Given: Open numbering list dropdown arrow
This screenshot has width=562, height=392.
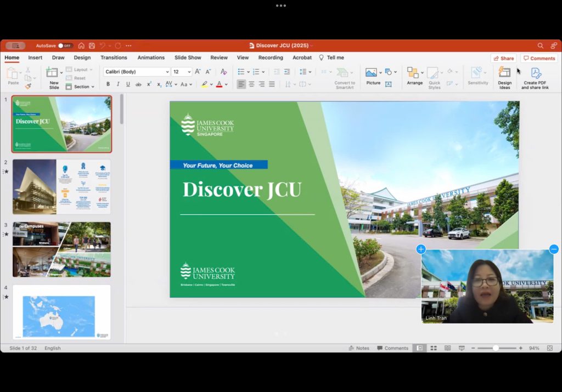Looking at the screenshot, I should tap(263, 72).
